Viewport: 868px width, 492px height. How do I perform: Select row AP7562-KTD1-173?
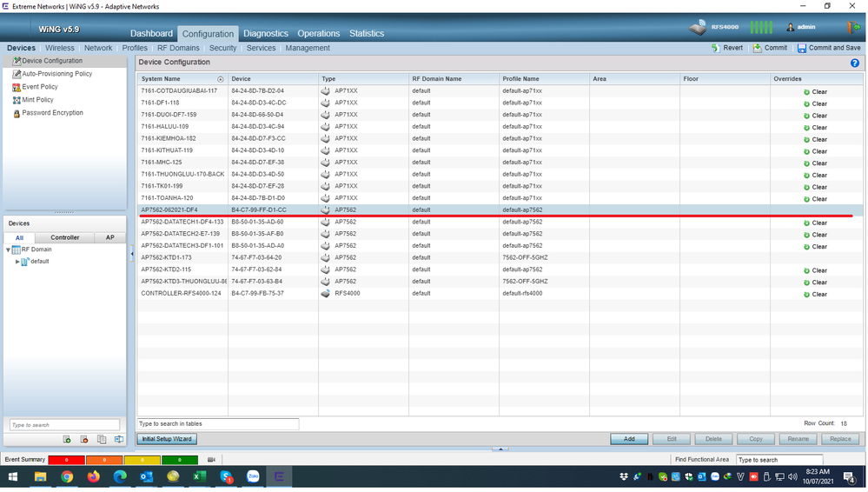point(500,258)
